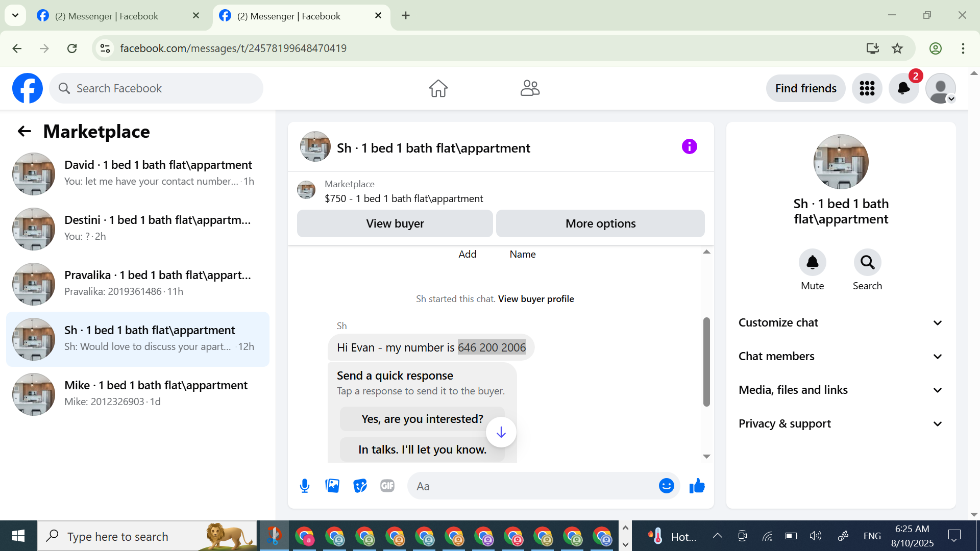Open the sticker picker icon
Image resolution: width=980 pixels, height=551 pixels.
point(360,486)
